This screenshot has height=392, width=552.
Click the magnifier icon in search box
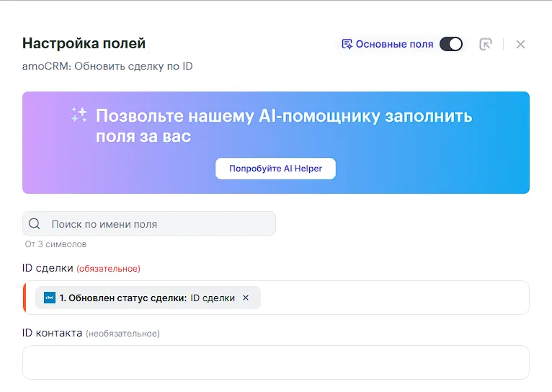coord(34,224)
